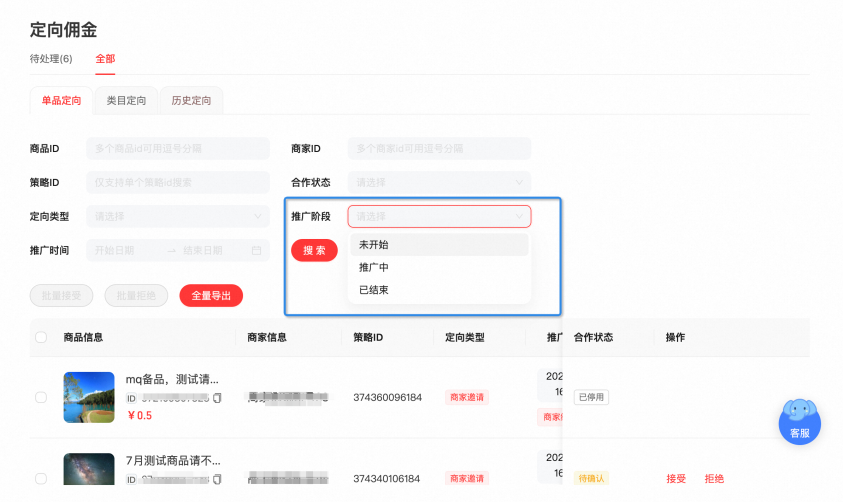Open the 客服 customer service elephant icon
843x502 pixels.
(799, 421)
